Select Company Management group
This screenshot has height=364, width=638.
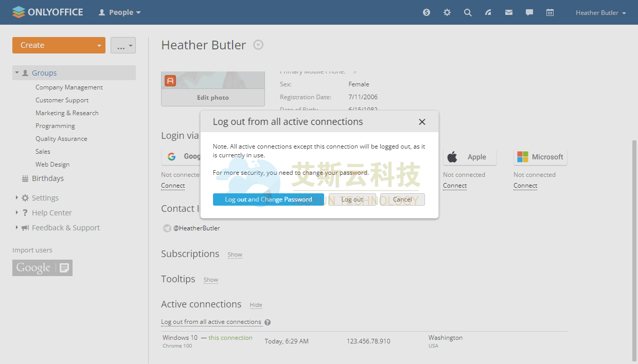pyautogui.click(x=69, y=87)
